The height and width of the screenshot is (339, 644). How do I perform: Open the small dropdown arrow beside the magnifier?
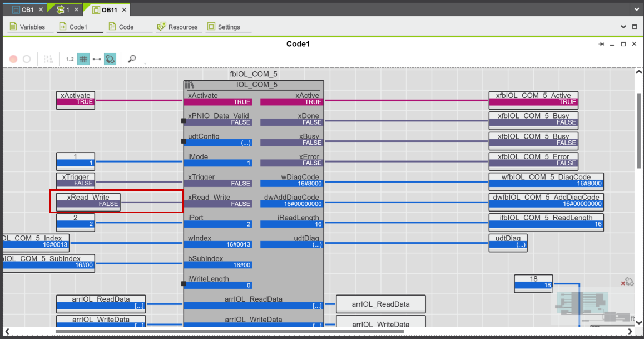(x=145, y=63)
